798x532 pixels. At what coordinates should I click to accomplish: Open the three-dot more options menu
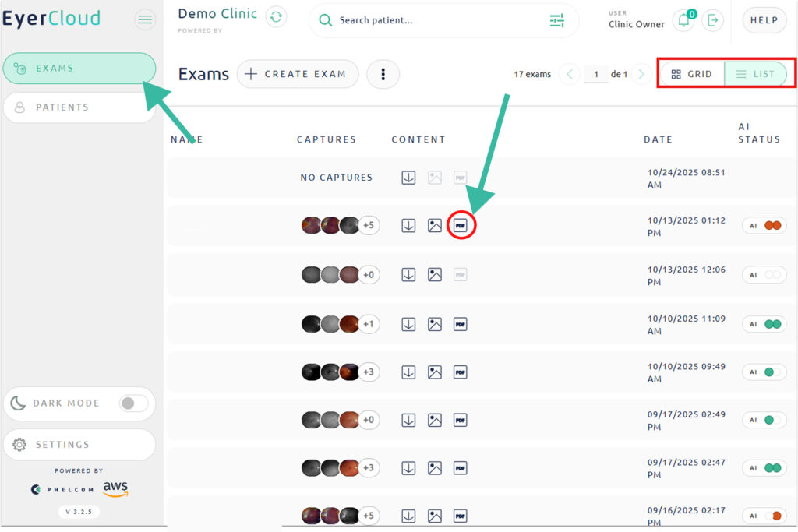click(x=383, y=74)
